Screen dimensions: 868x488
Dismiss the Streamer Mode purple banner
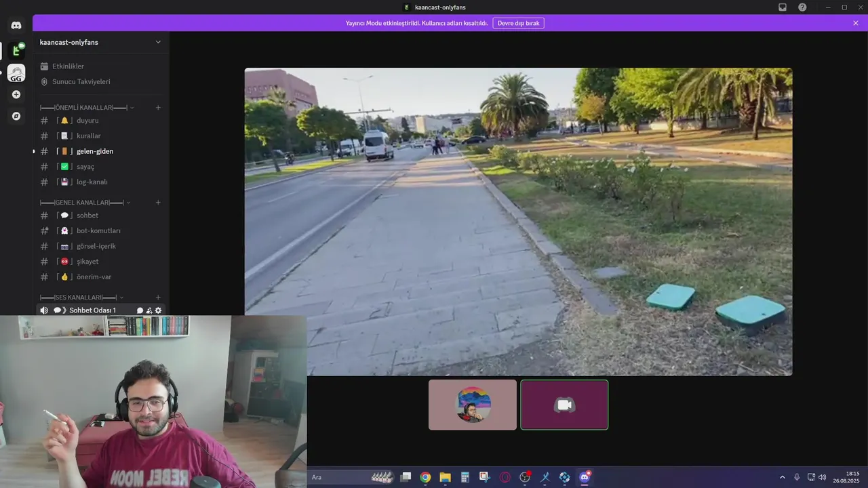(x=856, y=23)
